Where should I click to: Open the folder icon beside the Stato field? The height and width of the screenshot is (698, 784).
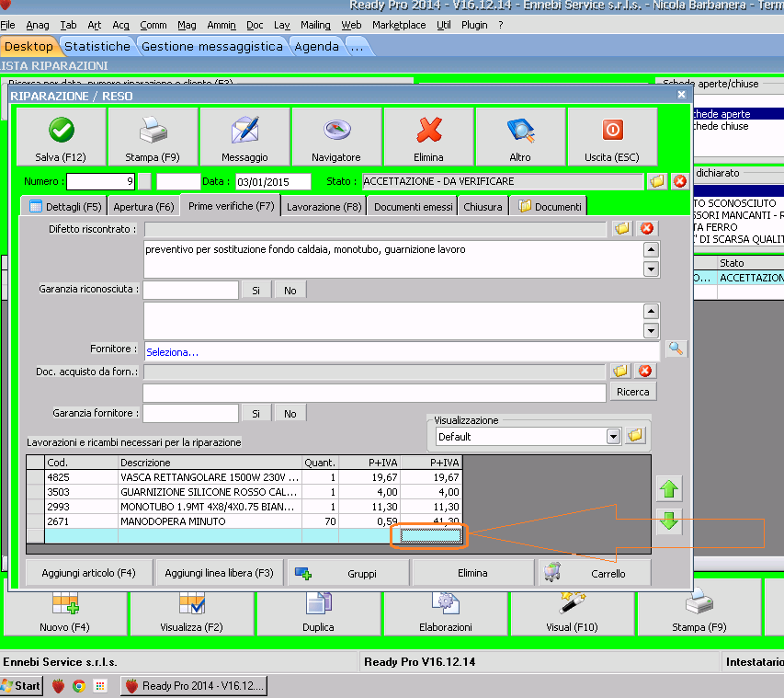(657, 181)
